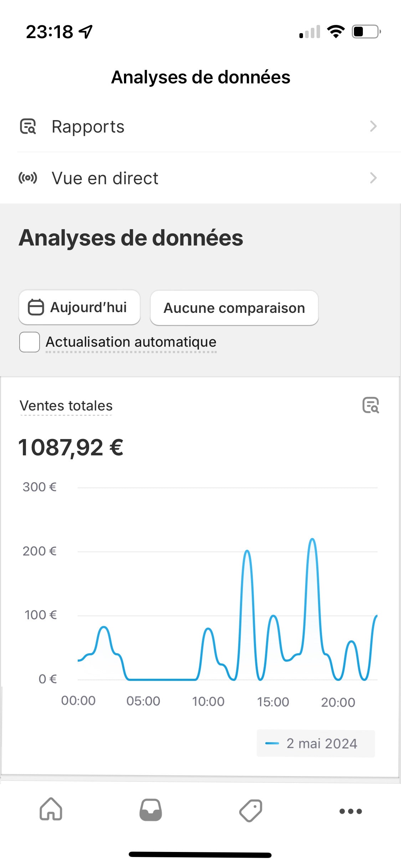
Task: Open the Orders inbox tab icon
Action: [x=150, y=810]
